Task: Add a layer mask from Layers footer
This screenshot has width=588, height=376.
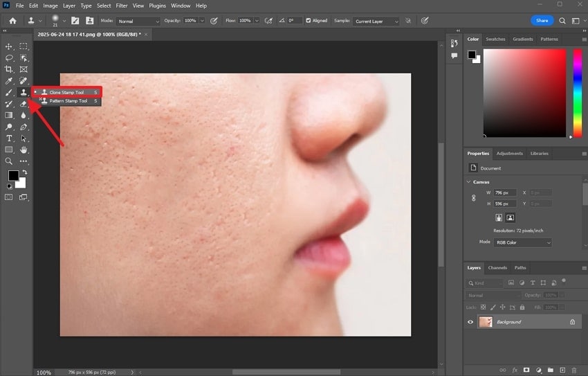Action: click(x=526, y=370)
